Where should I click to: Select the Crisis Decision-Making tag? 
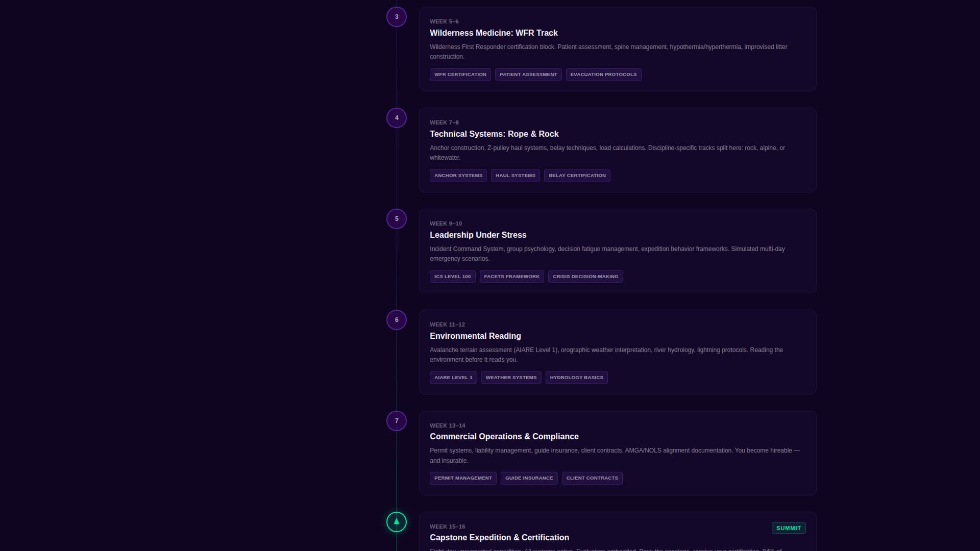tap(585, 277)
